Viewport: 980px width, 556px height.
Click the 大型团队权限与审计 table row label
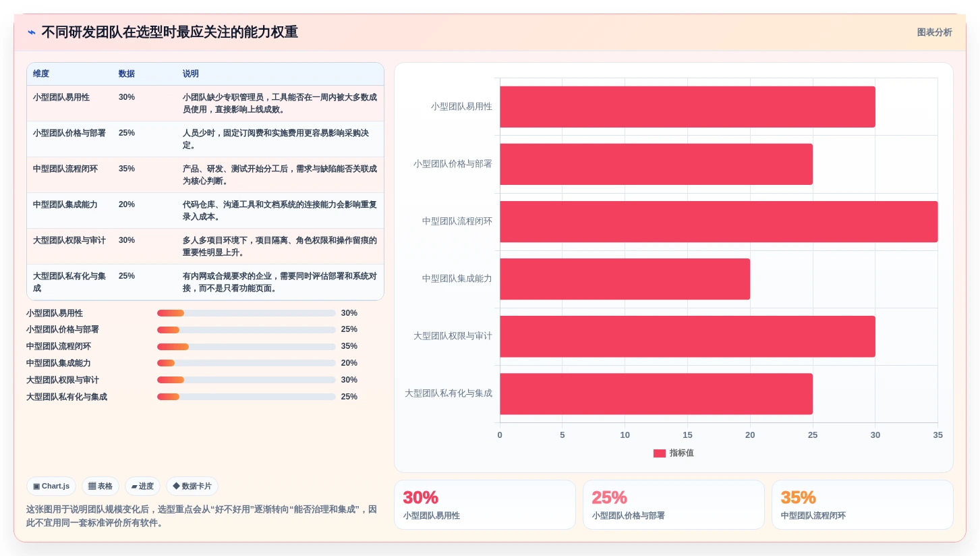69,240
